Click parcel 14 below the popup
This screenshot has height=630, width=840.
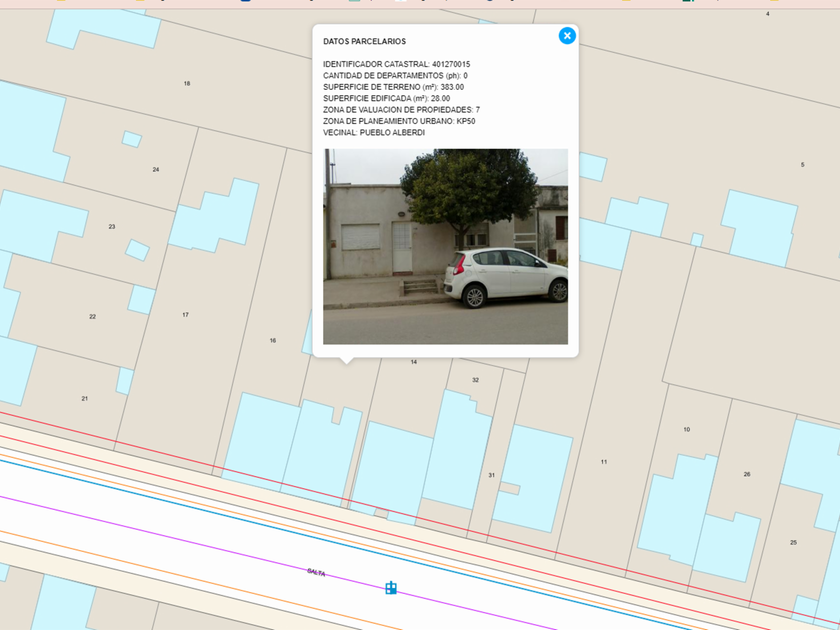tap(414, 362)
